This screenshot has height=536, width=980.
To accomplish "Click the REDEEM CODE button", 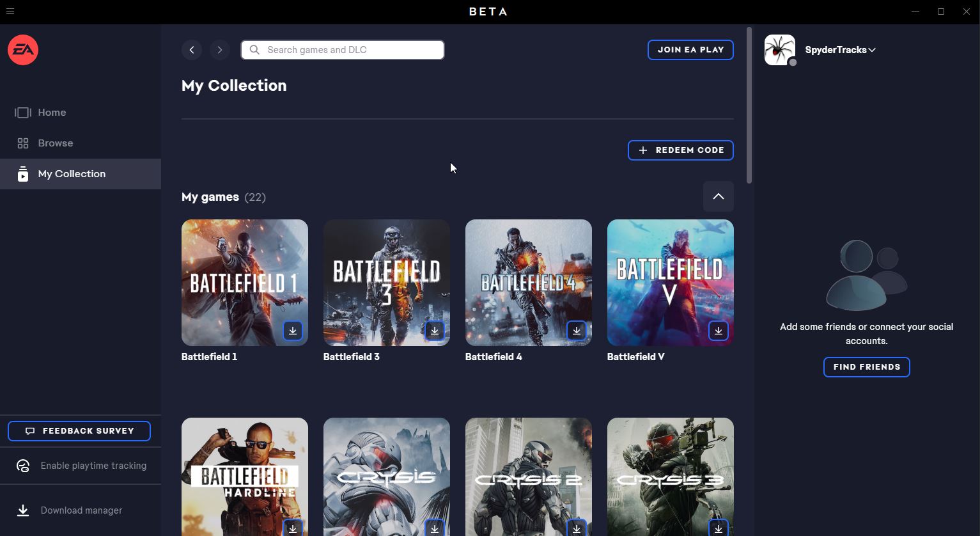I will (x=680, y=150).
